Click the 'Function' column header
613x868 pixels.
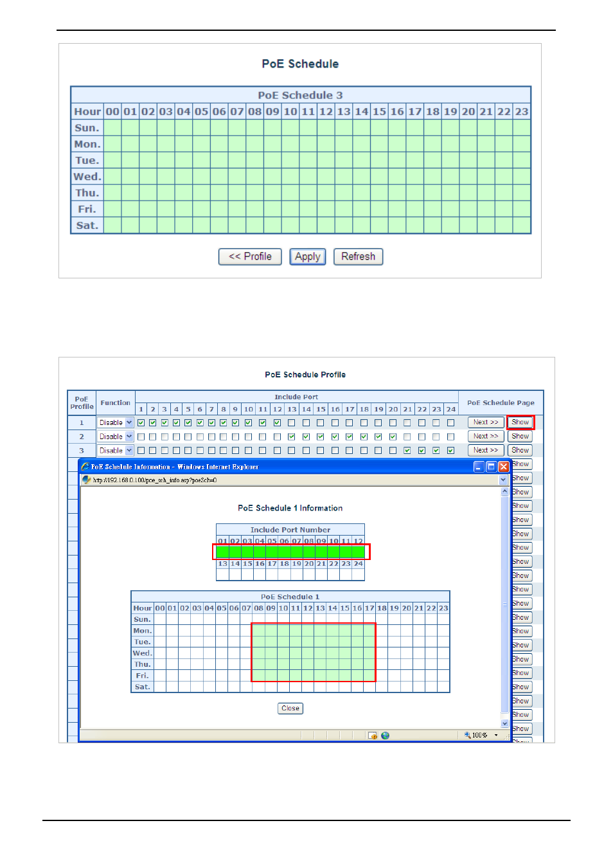[116, 403]
